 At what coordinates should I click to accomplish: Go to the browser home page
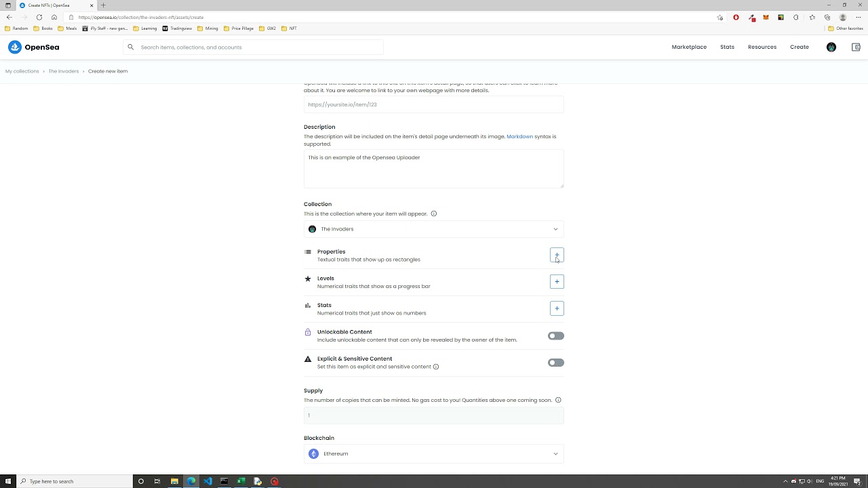click(x=54, y=17)
